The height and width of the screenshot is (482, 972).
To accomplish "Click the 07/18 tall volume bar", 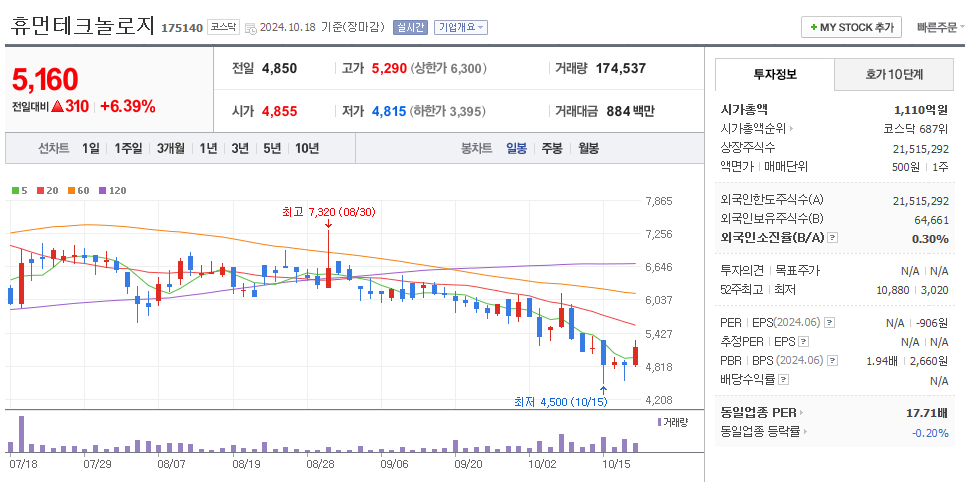I will (x=21, y=434).
